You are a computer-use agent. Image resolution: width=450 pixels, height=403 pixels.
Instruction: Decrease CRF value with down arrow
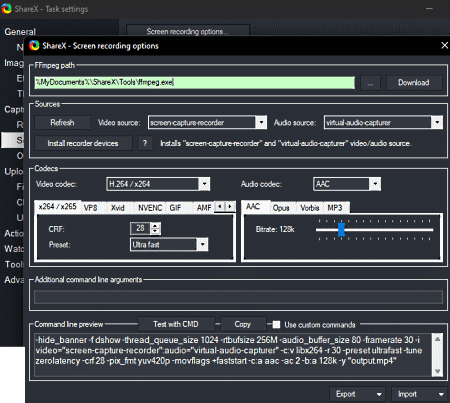tap(155, 231)
